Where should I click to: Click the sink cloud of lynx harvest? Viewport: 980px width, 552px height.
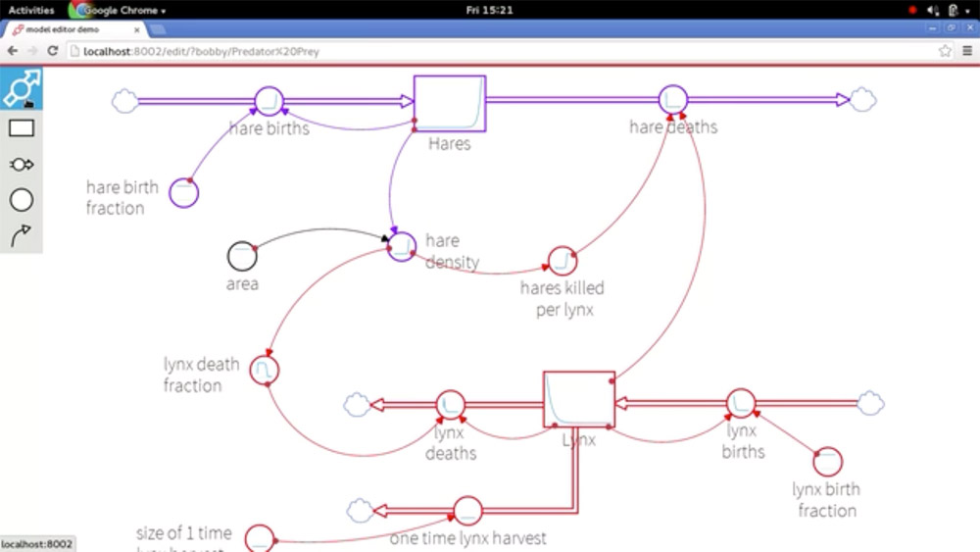point(360,511)
